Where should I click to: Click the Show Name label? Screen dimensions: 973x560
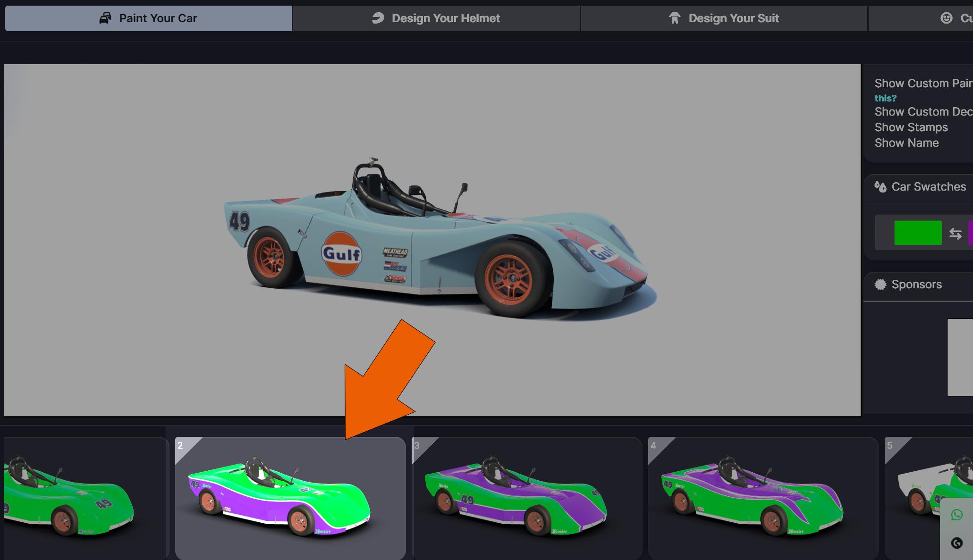click(x=906, y=143)
